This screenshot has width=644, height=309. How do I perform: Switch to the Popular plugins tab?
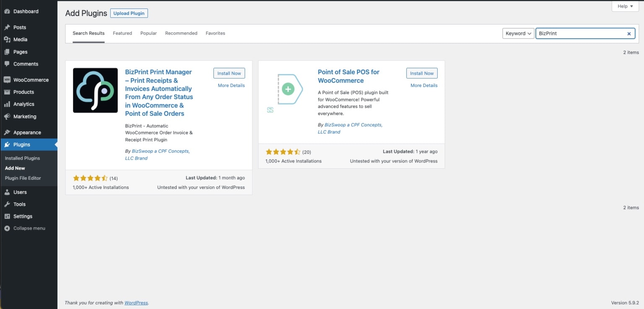[x=148, y=33]
